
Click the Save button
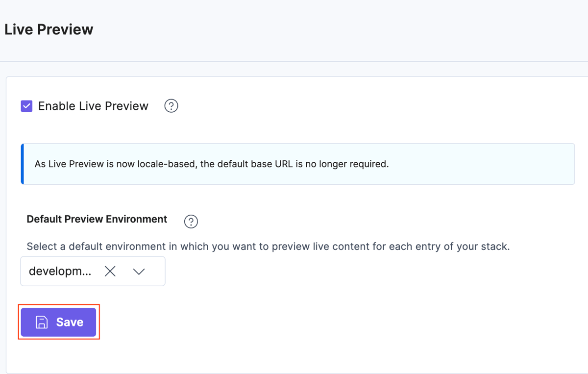58,322
